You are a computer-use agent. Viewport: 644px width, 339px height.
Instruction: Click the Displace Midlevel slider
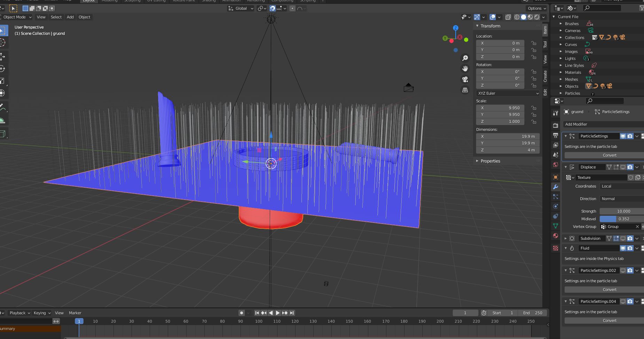[x=622, y=219]
